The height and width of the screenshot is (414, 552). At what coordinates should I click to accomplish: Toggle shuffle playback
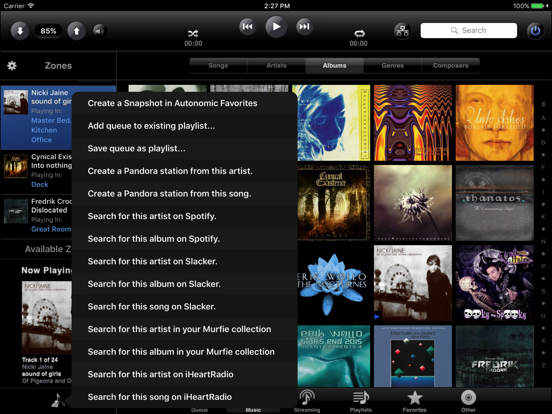(193, 33)
